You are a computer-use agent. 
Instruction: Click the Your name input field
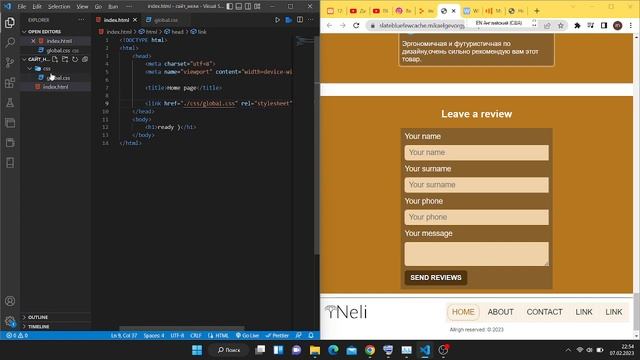(x=476, y=153)
